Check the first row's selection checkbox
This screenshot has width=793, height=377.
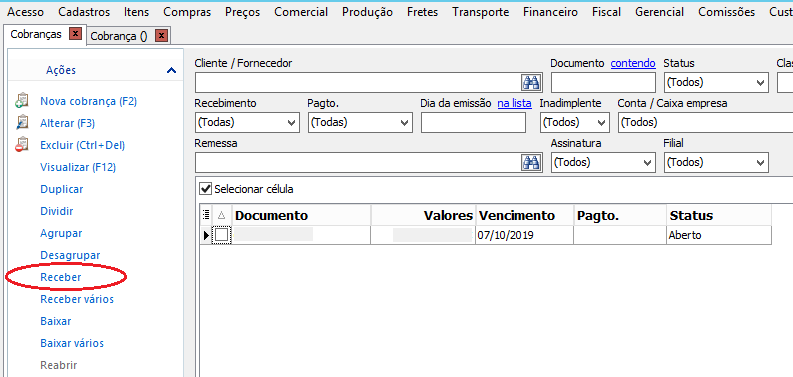pyautogui.click(x=222, y=235)
